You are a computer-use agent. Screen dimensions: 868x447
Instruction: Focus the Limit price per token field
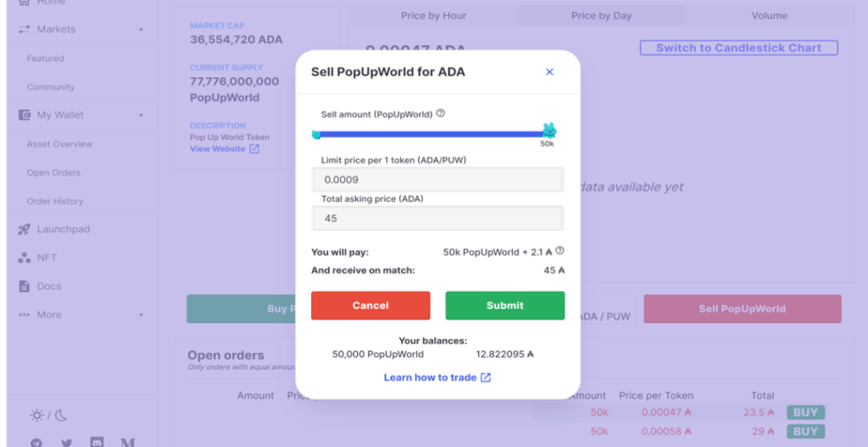(437, 180)
